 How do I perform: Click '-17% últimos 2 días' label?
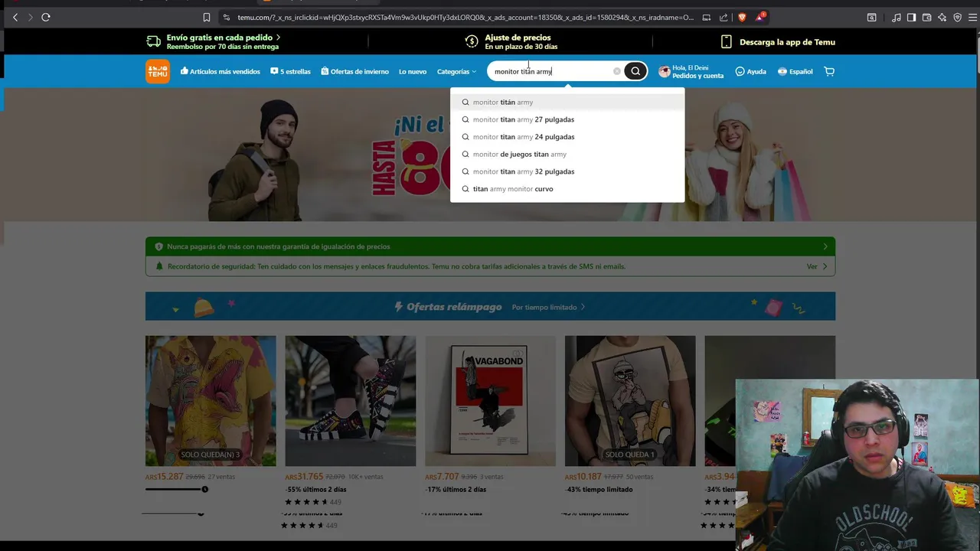pyautogui.click(x=456, y=490)
